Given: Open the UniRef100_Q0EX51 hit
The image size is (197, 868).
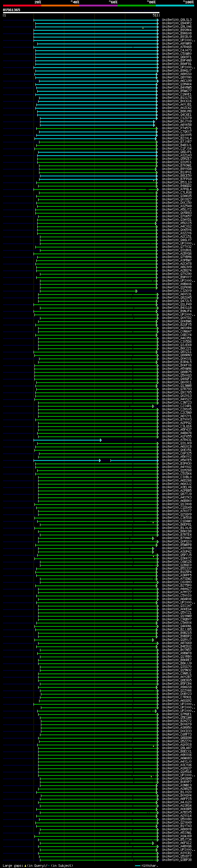Looking at the screenshot, I should (x=176, y=450).
